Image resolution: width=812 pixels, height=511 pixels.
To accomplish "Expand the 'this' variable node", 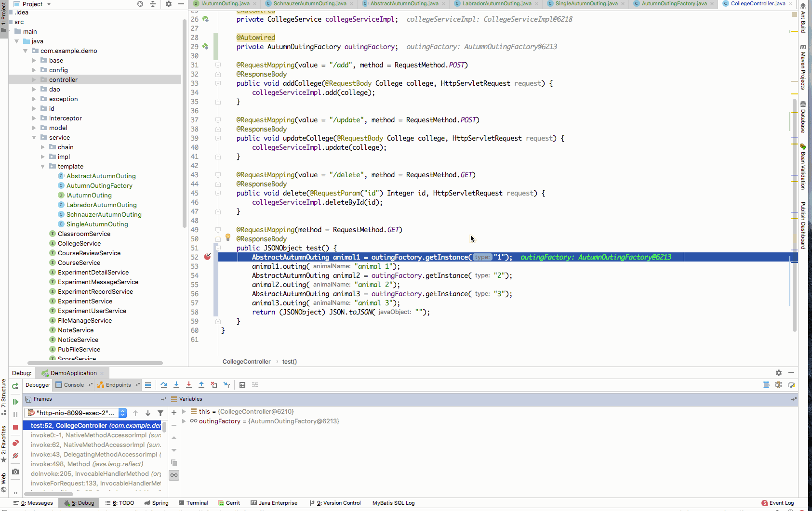I will (184, 411).
